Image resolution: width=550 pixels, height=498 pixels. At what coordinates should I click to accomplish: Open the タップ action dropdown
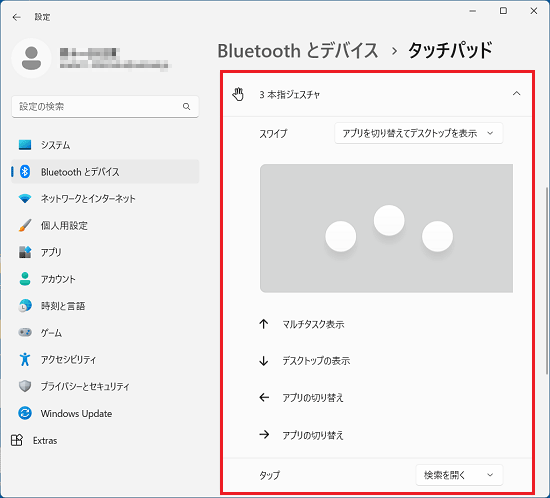pos(459,475)
